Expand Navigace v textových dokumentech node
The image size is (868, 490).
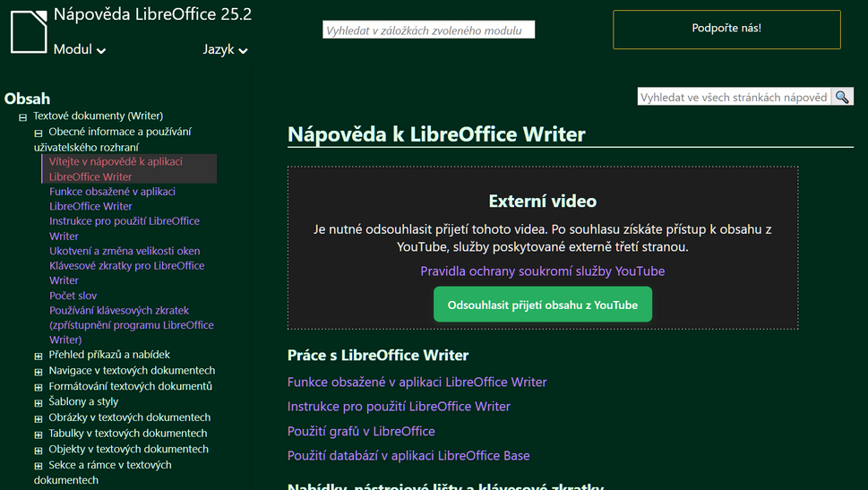(39, 371)
